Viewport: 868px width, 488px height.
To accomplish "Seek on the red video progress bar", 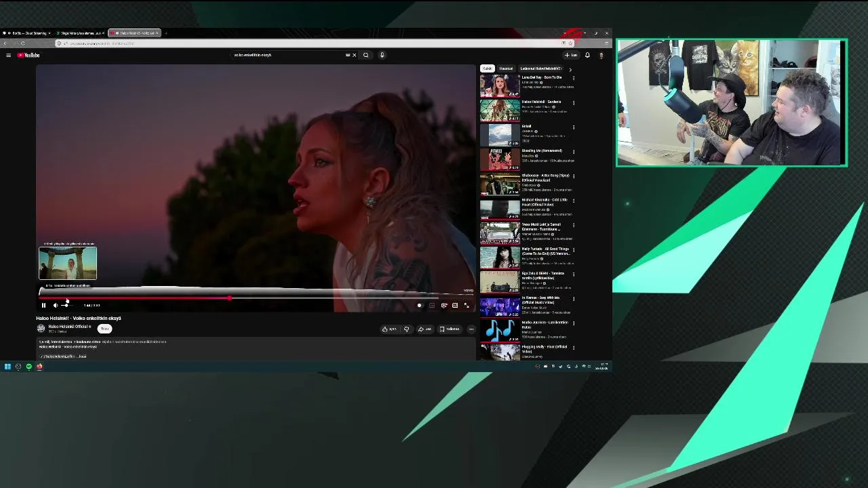I will pos(256,298).
